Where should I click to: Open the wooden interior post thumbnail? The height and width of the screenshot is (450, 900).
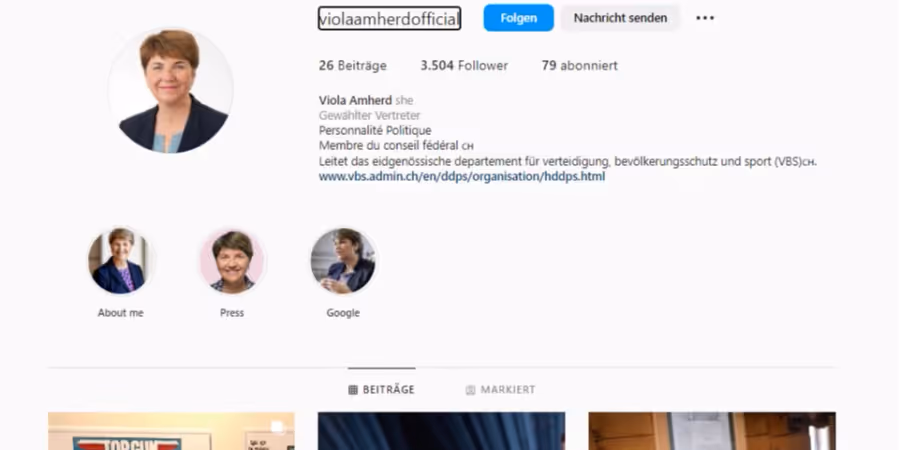tap(712, 431)
